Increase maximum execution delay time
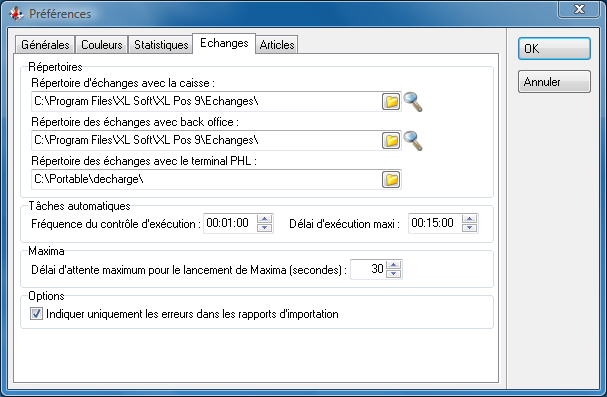The image size is (607, 397). pos(470,219)
